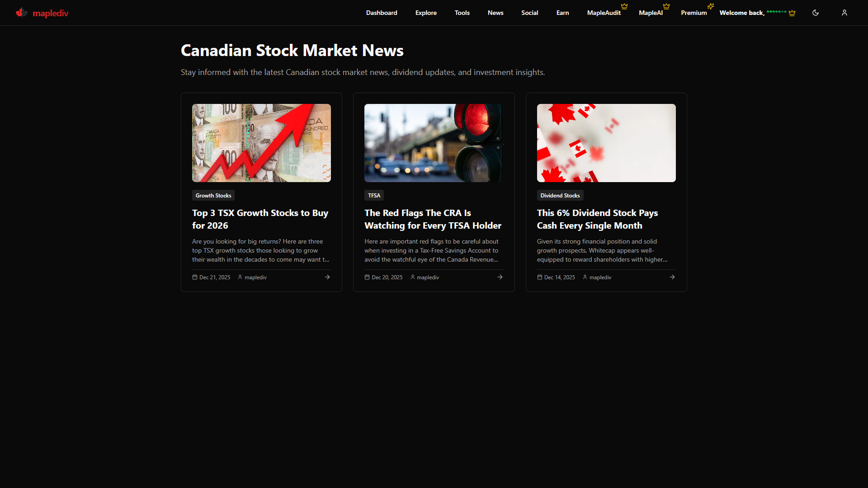Click the 'Welcome back,' greeting text
This screenshot has height=488, width=868.
point(742,13)
